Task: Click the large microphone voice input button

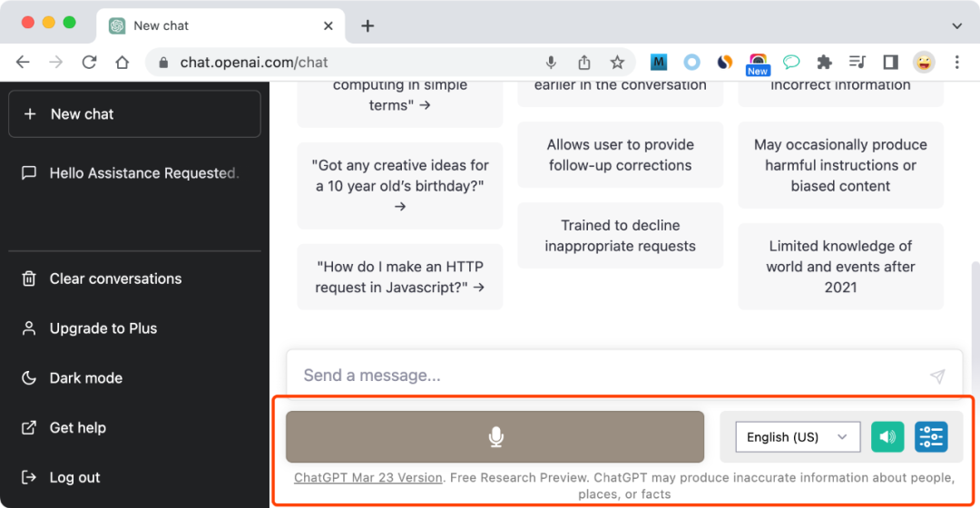Action: (x=495, y=436)
